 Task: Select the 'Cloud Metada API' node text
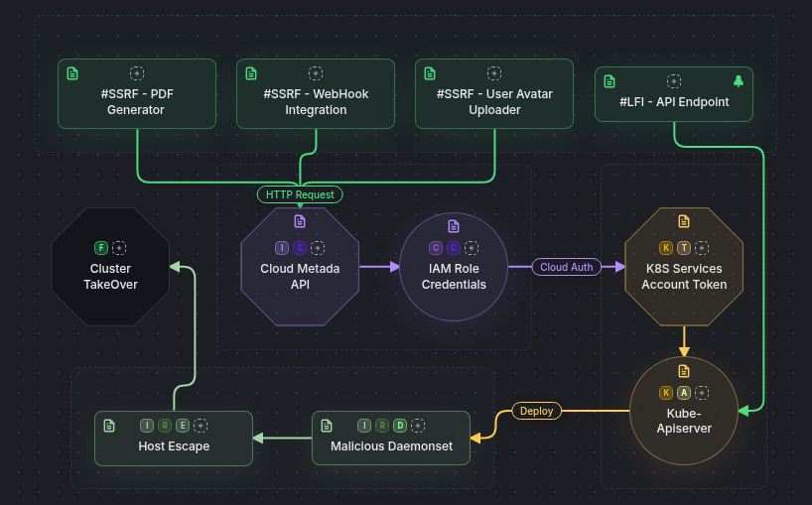(x=300, y=276)
